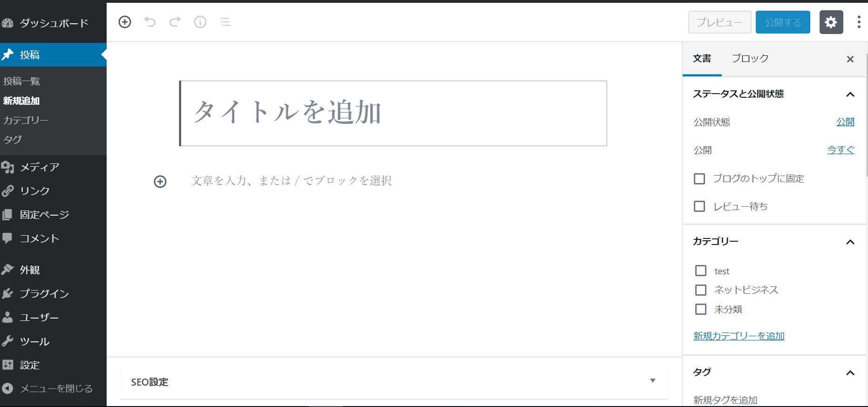This screenshot has height=407, width=868.
Task: Click the undo arrow icon
Action: tap(150, 22)
